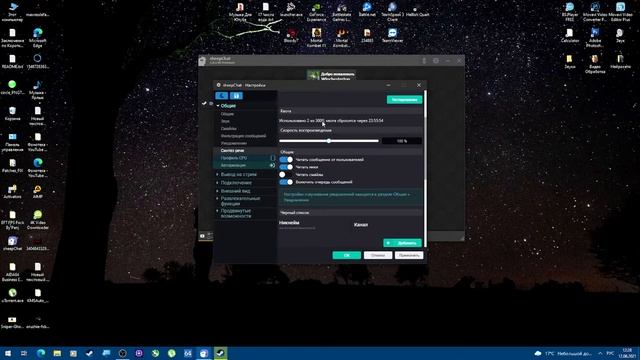Open the Фильтрация сообщений settings page
The image size is (640, 360).
click(x=243, y=136)
